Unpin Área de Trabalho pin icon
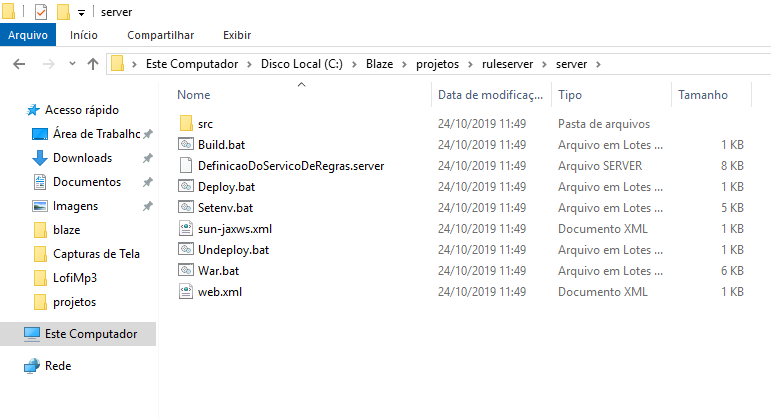771x419 pixels. point(148,134)
